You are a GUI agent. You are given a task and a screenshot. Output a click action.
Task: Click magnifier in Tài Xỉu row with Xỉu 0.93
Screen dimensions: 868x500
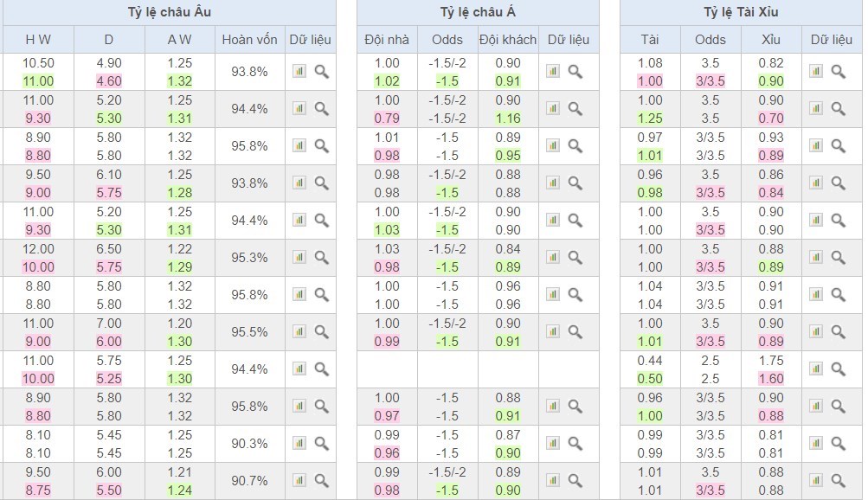coord(838,146)
